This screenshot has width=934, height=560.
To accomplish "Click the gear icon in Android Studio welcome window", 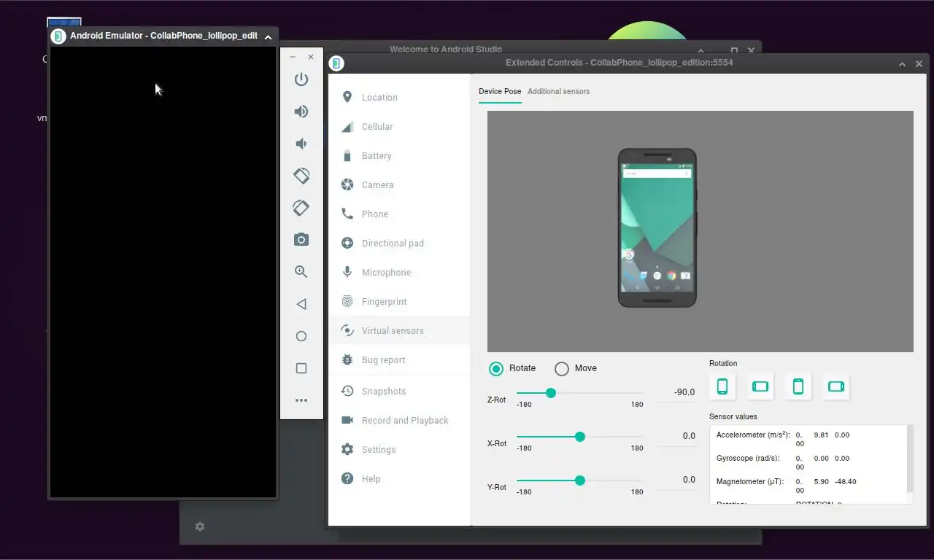I will coord(200,526).
